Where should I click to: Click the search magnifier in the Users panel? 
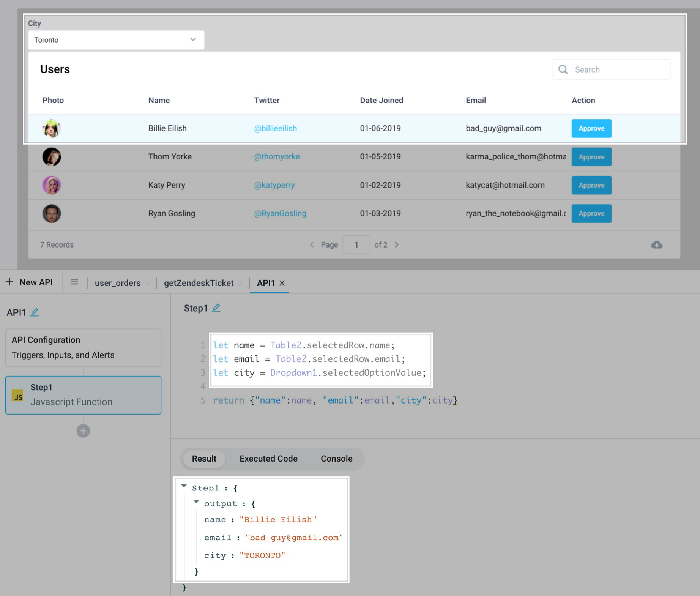pos(563,69)
